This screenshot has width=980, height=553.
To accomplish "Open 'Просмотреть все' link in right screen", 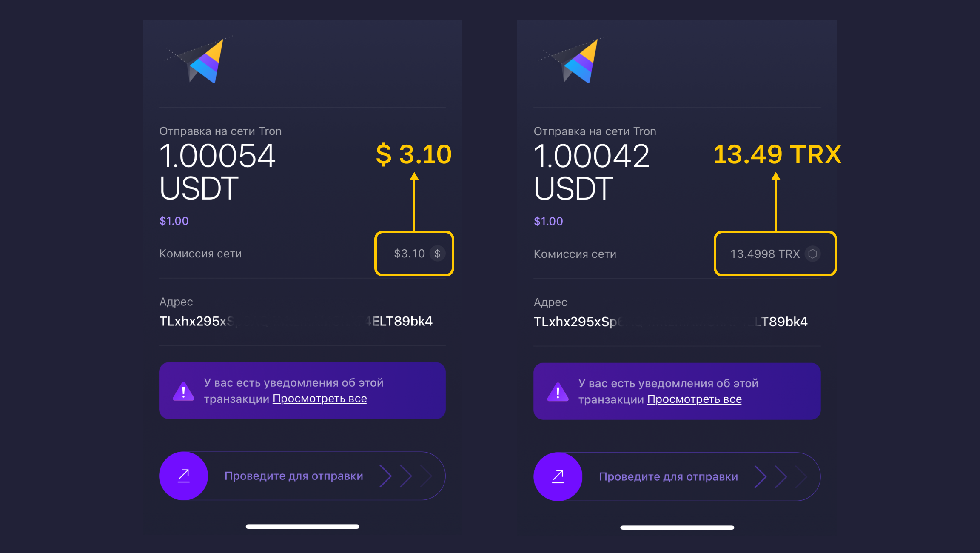I will click(695, 399).
